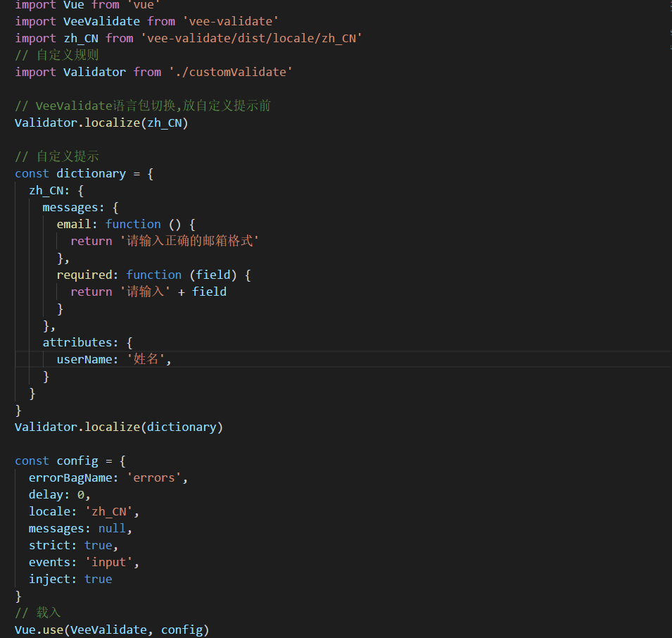This screenshot has width=672, height=638.
Task: Click the 'vee-validate' import string
Action: click(x=231, y=21)
